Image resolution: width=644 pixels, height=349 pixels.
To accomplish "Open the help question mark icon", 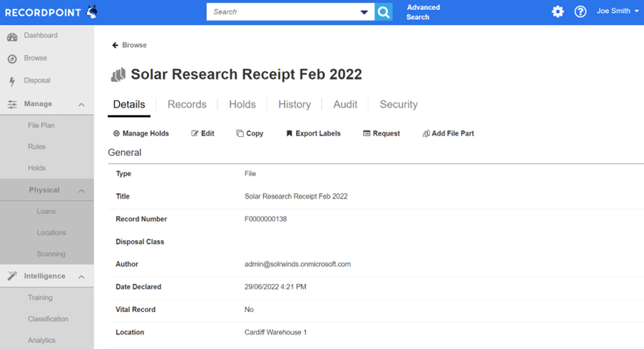I will tap(580, 11).
